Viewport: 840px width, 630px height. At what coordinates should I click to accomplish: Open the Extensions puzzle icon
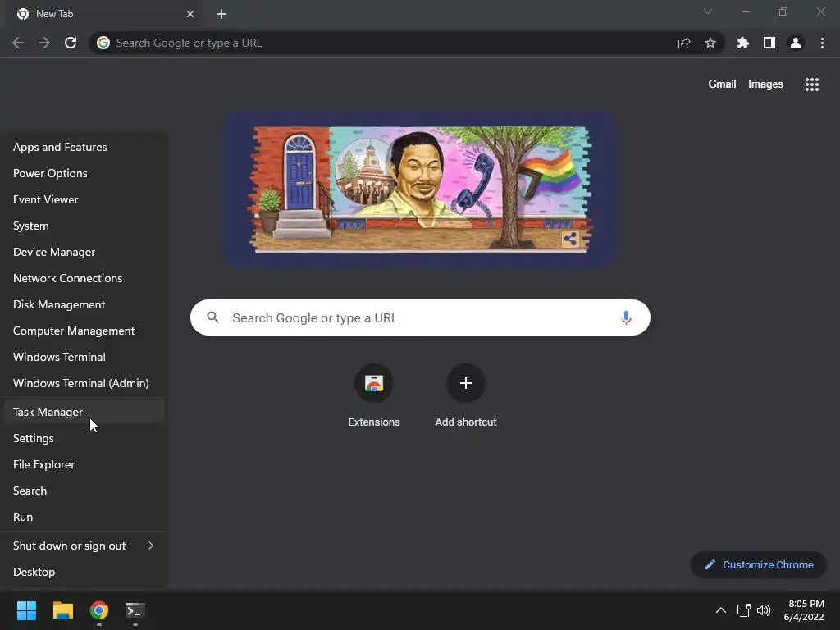click(x=743, y=43)
